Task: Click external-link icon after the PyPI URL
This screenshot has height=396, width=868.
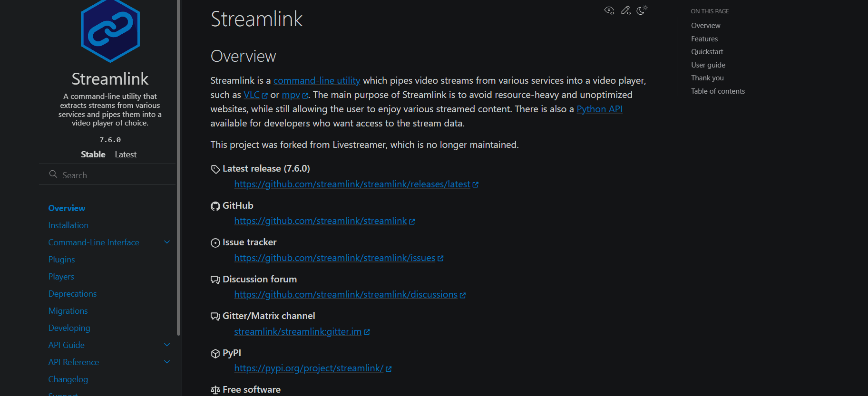Action: (389, 369)
